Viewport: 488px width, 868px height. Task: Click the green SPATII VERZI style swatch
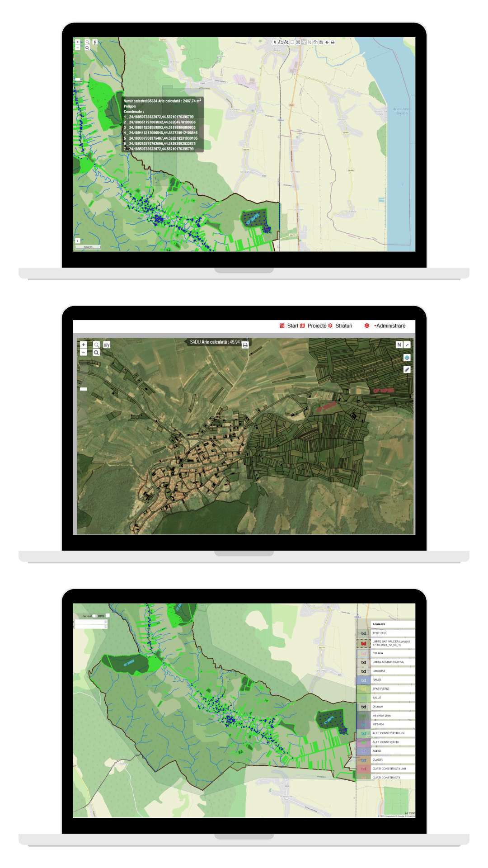(364, 689)
